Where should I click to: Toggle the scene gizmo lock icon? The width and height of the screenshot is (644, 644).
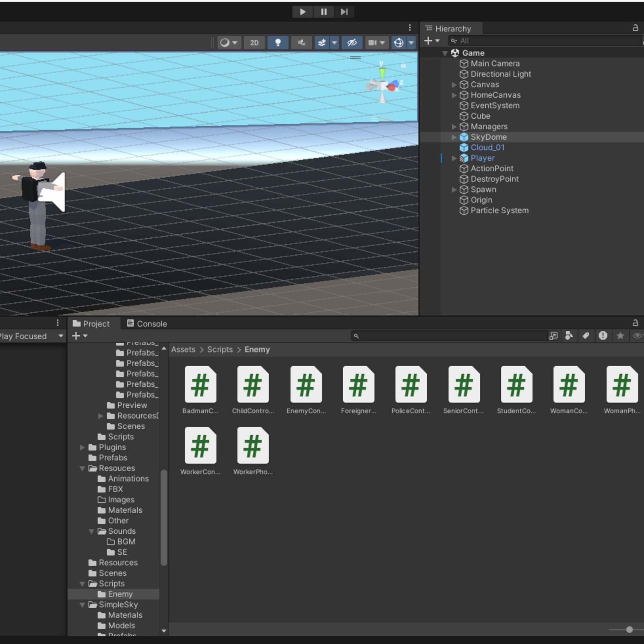403,65
